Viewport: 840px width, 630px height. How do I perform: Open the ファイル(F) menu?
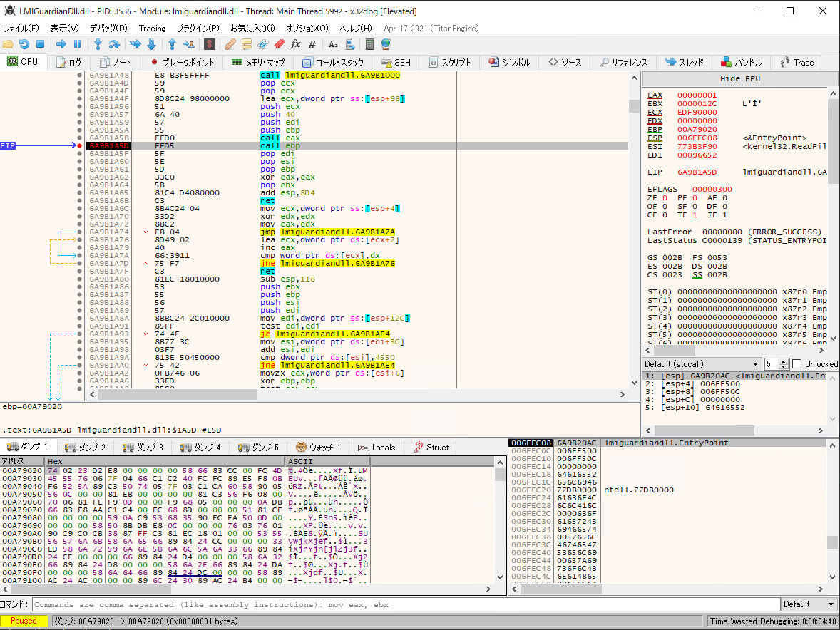point(21,29)
